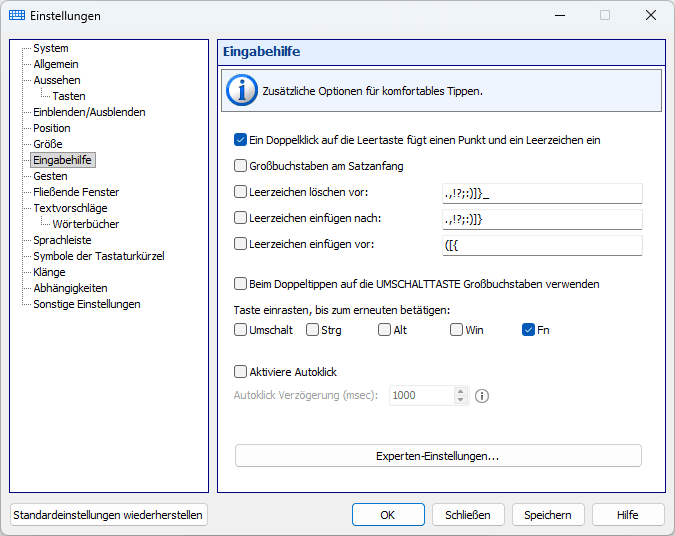This screenshot has width=675, height=536.
Task: Enable Großbuchstaben am Satzanfang
Action: [x=240, y=166]
